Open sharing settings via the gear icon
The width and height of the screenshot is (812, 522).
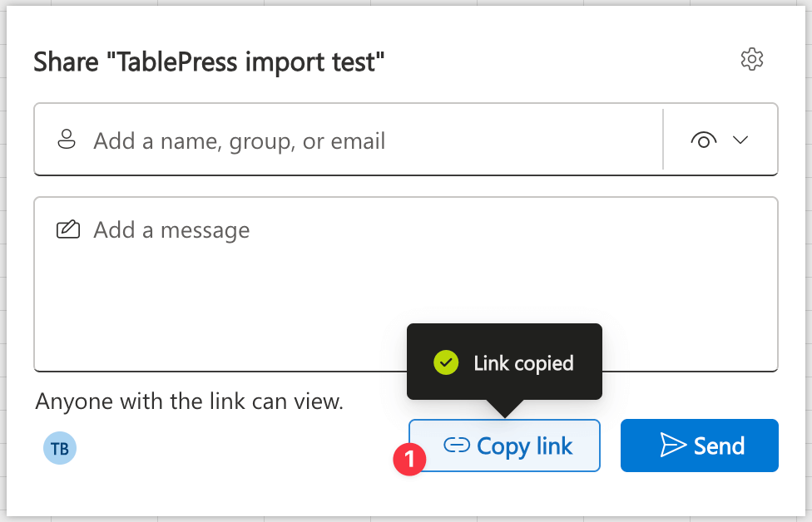[x=751, y=58]
